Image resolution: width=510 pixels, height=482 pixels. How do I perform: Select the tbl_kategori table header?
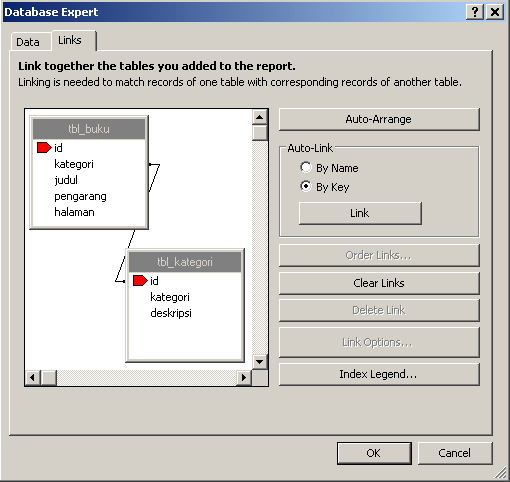coord(185,262)
